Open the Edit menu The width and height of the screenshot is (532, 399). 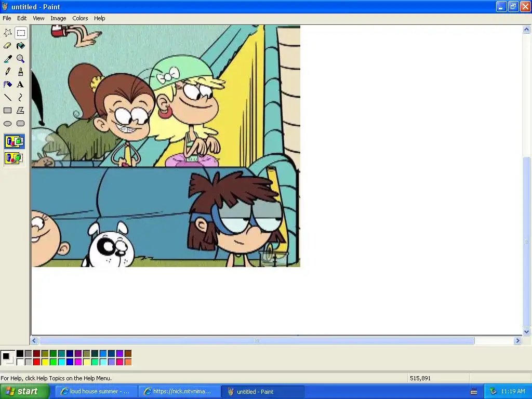22,18
